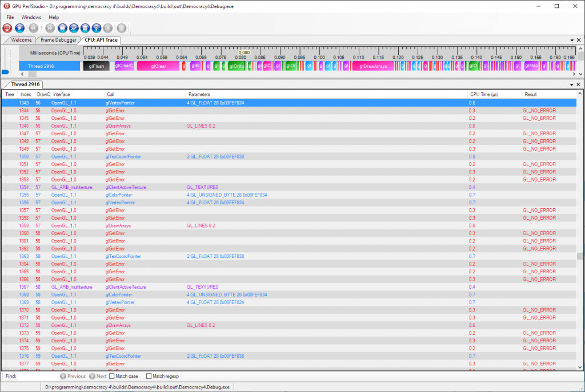This screenshot has height=392, width=585.
Task: Close the Thread 2916 panel
Action: tap(578, 84)
